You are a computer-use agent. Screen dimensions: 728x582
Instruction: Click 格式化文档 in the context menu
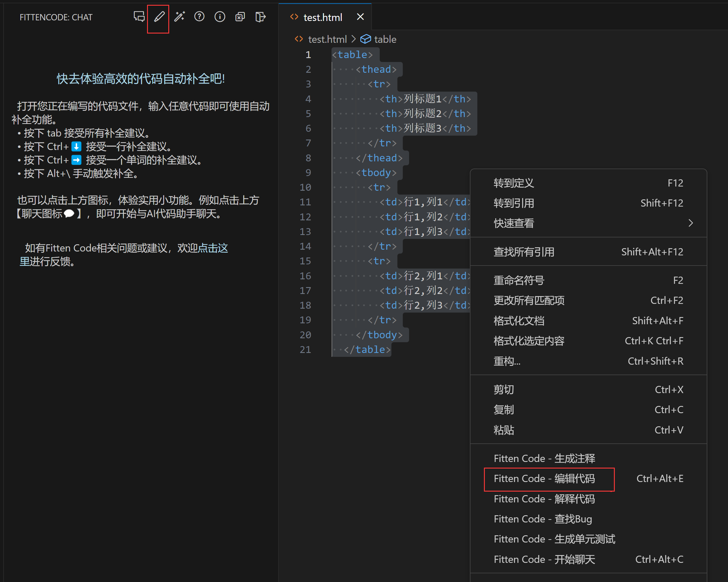(519, 321)
